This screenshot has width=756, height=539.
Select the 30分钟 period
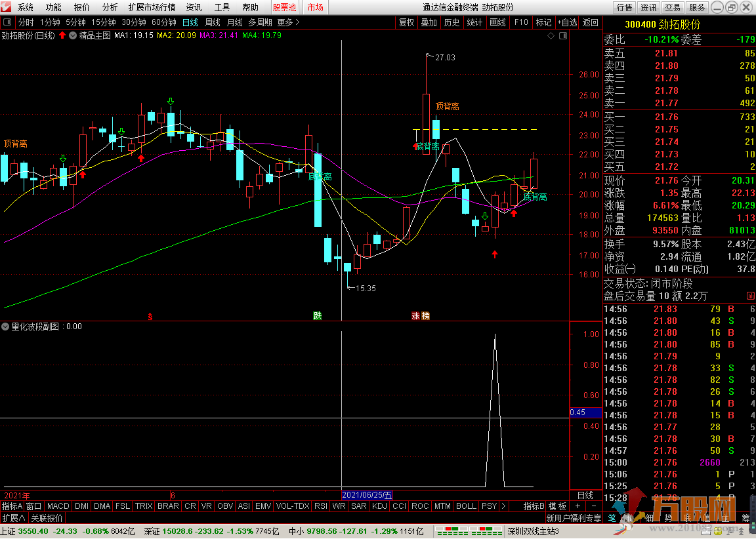tap(134, 22)
